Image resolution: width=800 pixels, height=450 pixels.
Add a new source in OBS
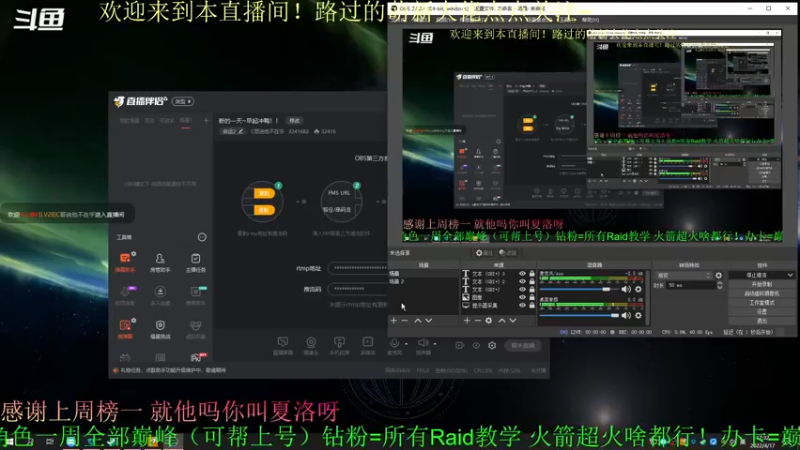coord(467,321)
